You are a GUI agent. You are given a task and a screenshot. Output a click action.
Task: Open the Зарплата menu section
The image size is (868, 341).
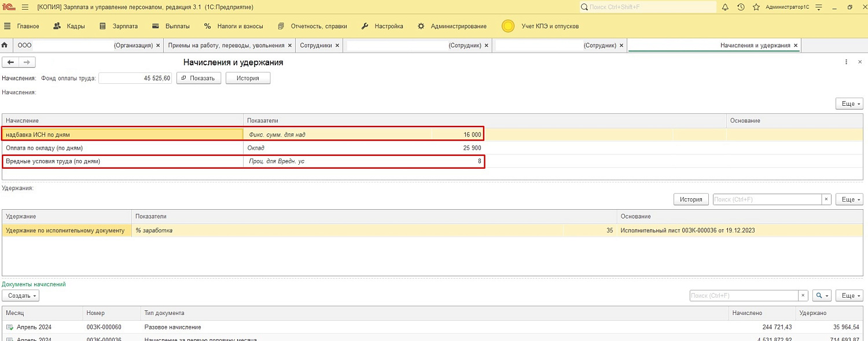coord(119,26)
